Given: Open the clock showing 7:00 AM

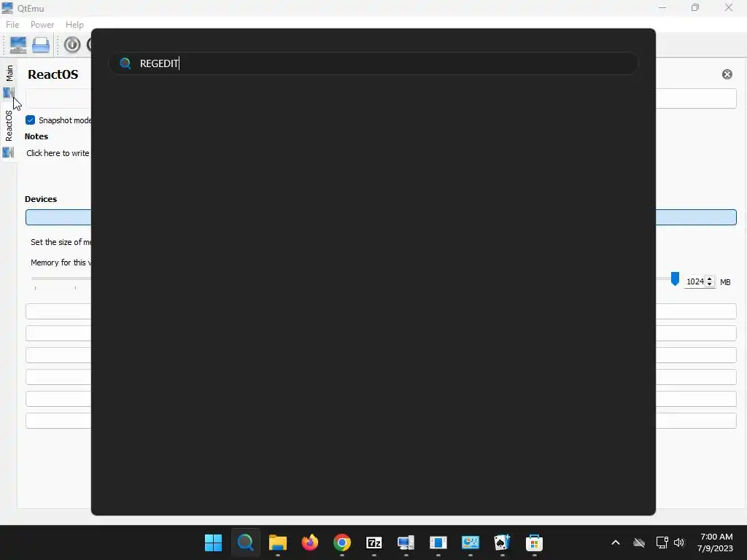Looking at the screenshot, I should point(716,542).
